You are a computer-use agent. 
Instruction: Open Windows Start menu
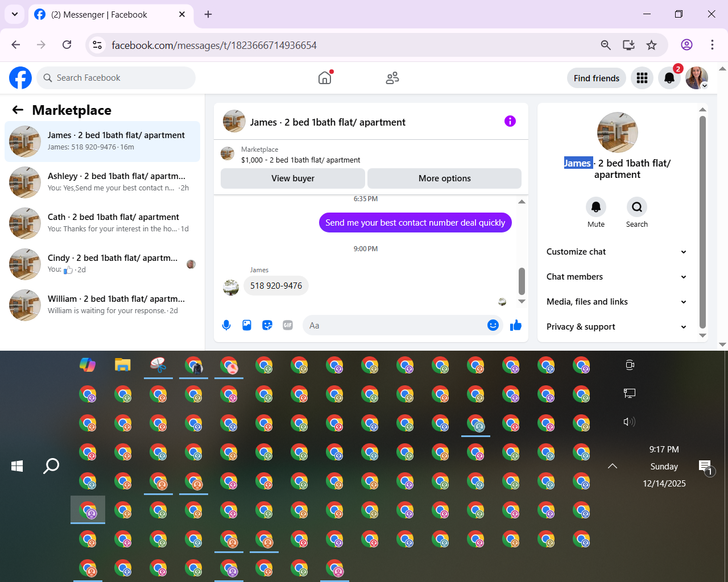(x=17, y=466)
